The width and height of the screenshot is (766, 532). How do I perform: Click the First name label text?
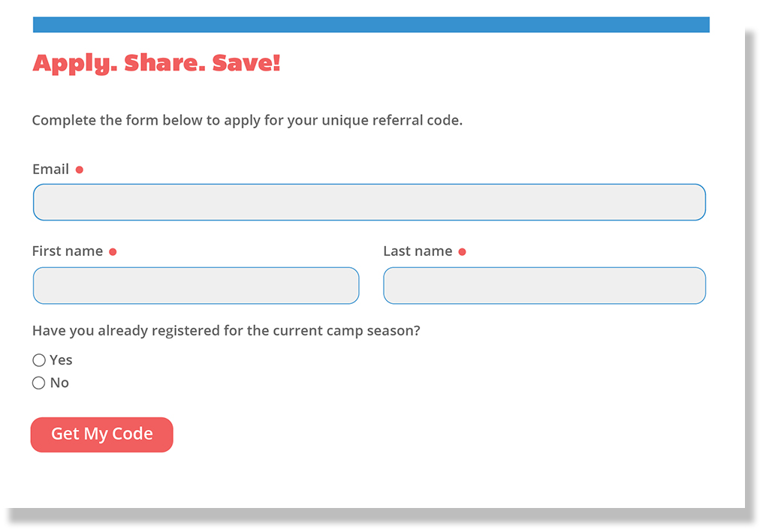68,251
